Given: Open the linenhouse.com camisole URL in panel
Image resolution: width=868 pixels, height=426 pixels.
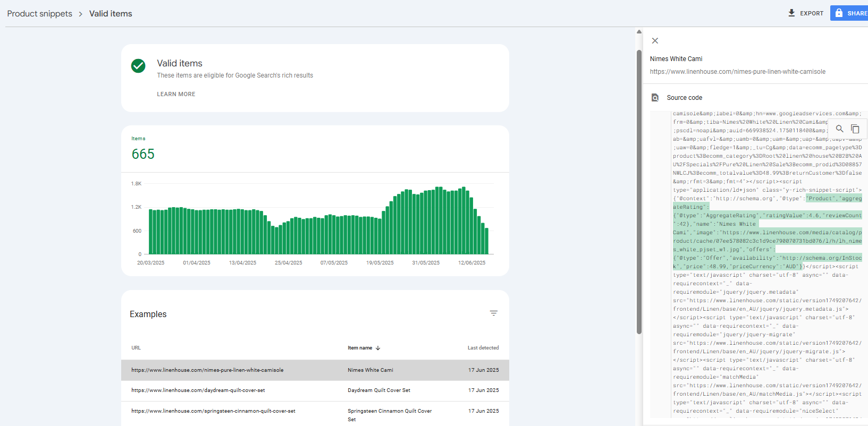Looking at the screenshot, I should click(737, 72).
